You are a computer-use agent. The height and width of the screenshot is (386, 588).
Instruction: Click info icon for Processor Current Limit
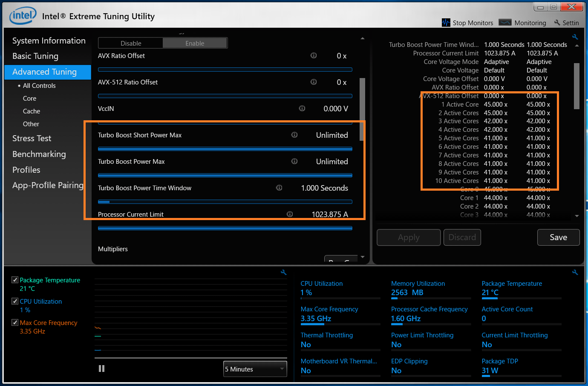290,214
